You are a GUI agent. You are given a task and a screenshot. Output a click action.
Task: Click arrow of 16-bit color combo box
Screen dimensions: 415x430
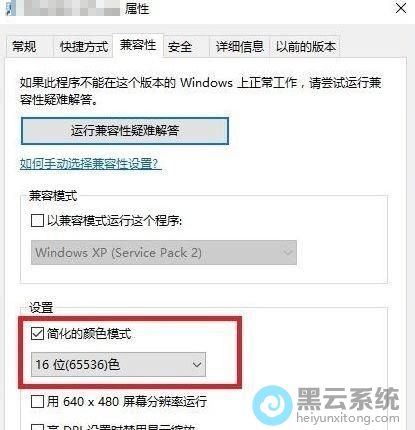tap(197, 365)
